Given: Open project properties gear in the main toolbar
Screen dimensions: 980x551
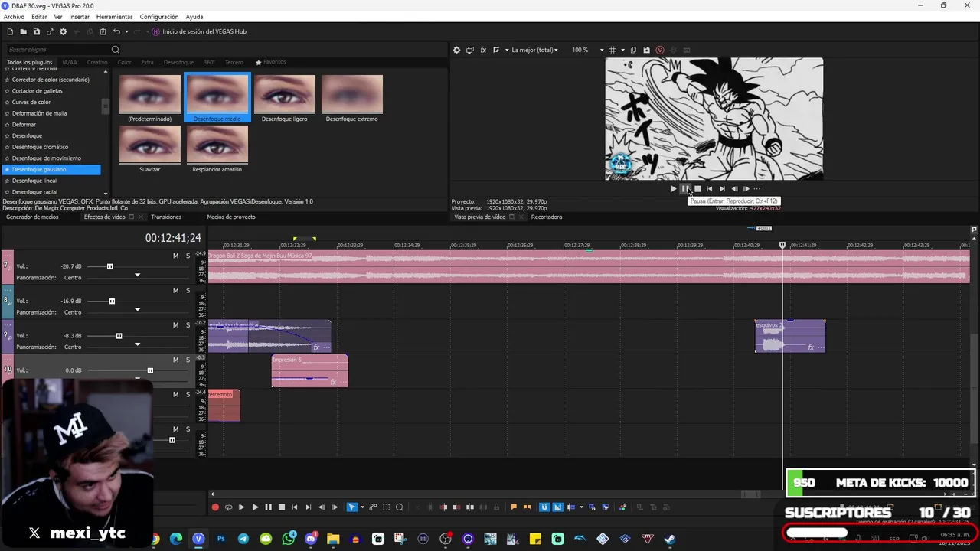Looking at the screenshot, I should (63, 31).
